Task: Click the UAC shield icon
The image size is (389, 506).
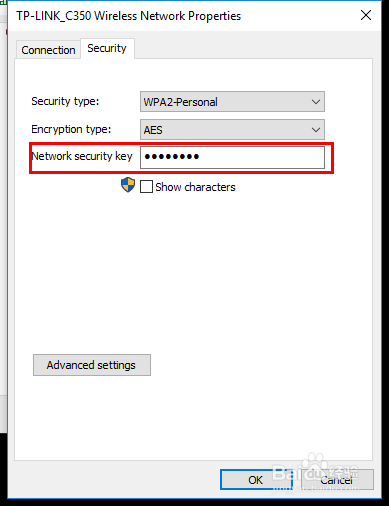Action: (128, 185)
